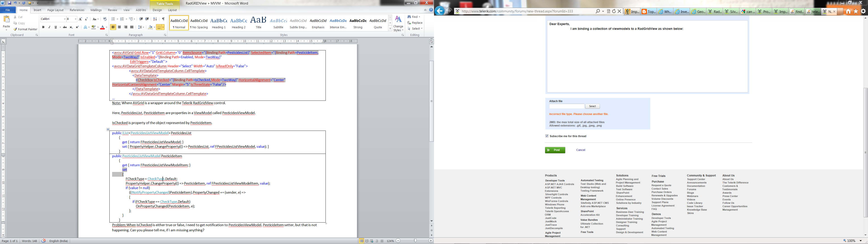Image resolution: width=868 pixels, height=244 pixels.
Task: Toggle italic formatting button
Action: 49,27
